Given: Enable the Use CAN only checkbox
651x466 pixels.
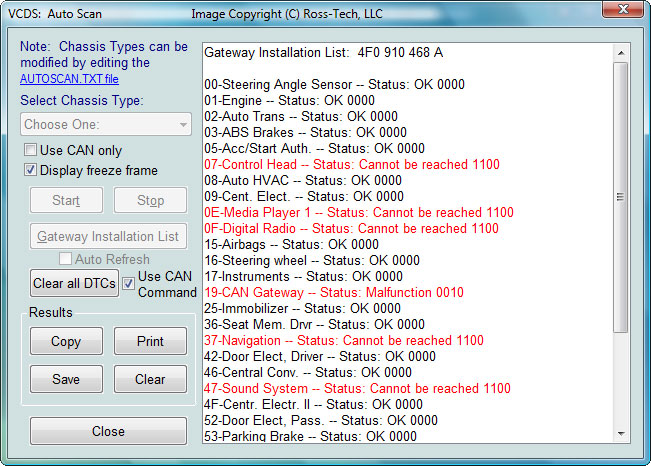Looking at the screenshot, I should (31, 150).
